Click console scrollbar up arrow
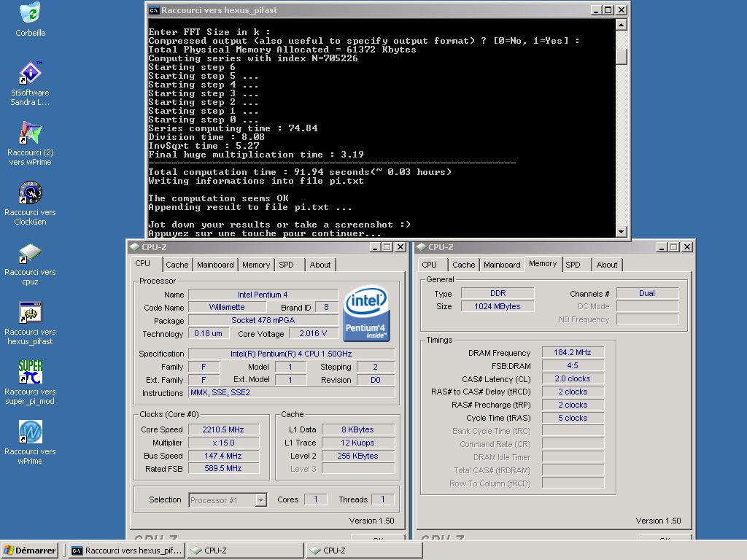Viewport: 747px width, 560px height. click(622, 25)
